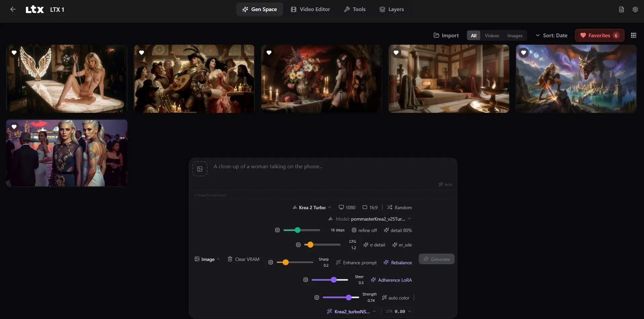The image size is (644, 319).
Task: Expand STR 0.80 stepper chevron
Action: click(x=410, y=311)
